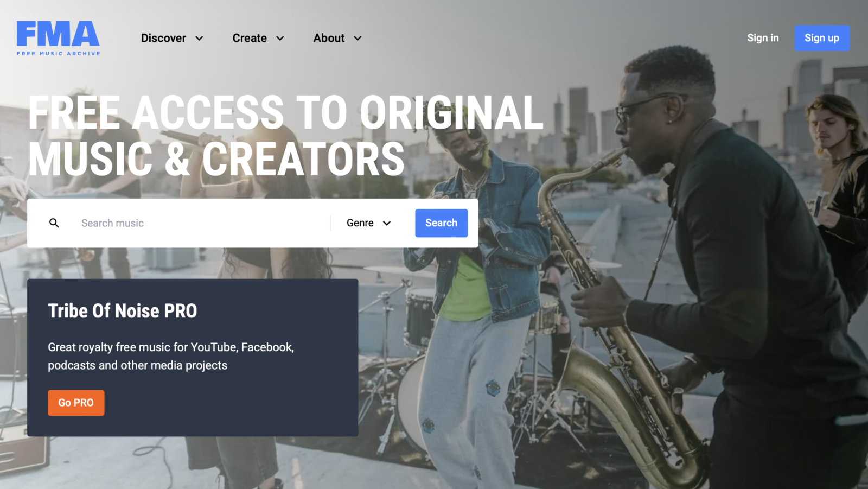The image size is (868, 489).
Task: Click the royalty free music description text
Action: (171, 356)
